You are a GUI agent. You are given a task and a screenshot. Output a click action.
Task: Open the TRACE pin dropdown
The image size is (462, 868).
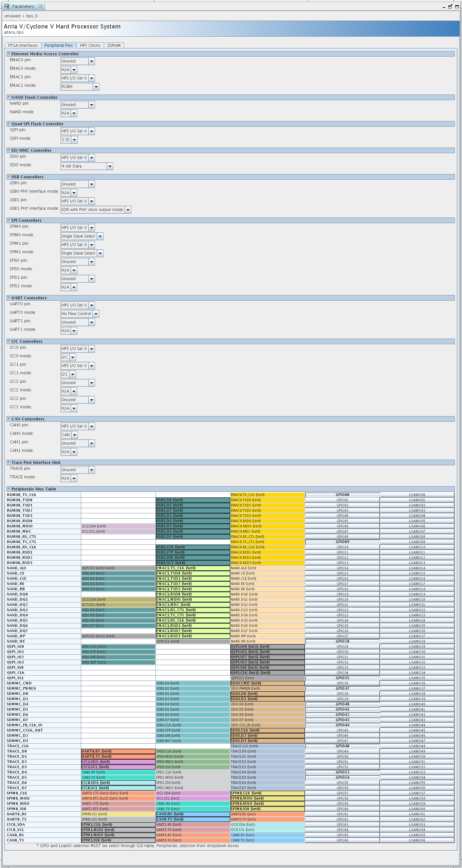click(x=78, y=470)
